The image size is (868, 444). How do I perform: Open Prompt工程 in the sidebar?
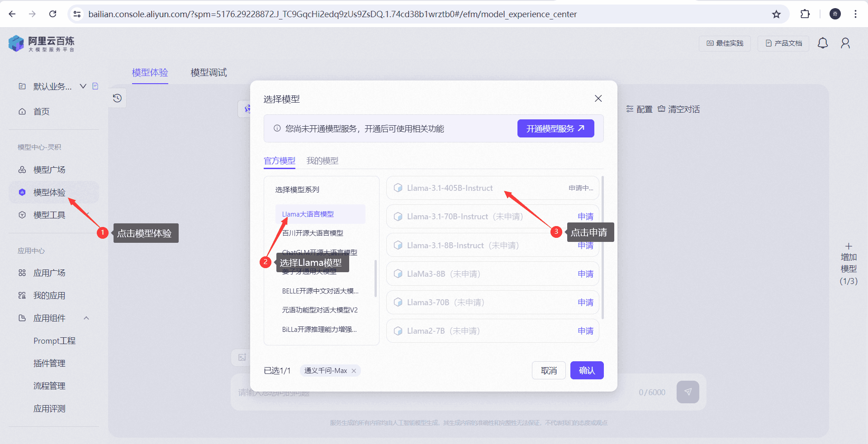coord(54,340)
